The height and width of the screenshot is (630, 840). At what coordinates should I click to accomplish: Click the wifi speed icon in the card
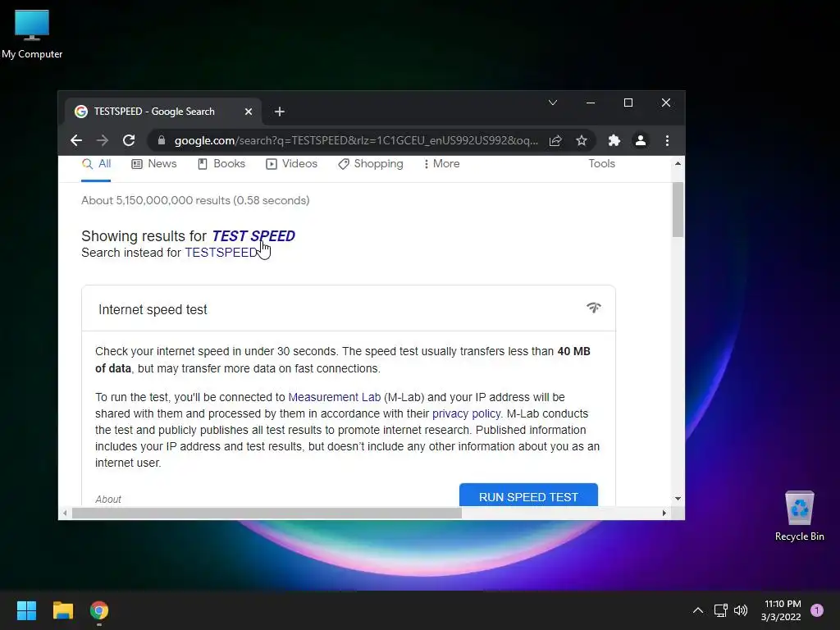pyautogui.click(x=594, y=308)
